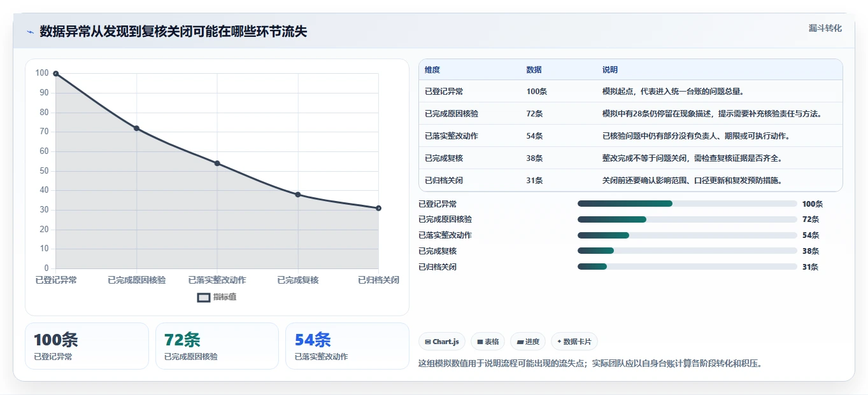Click the 54条 data card
The image size is (868, 395).
[x=347, y=346]
